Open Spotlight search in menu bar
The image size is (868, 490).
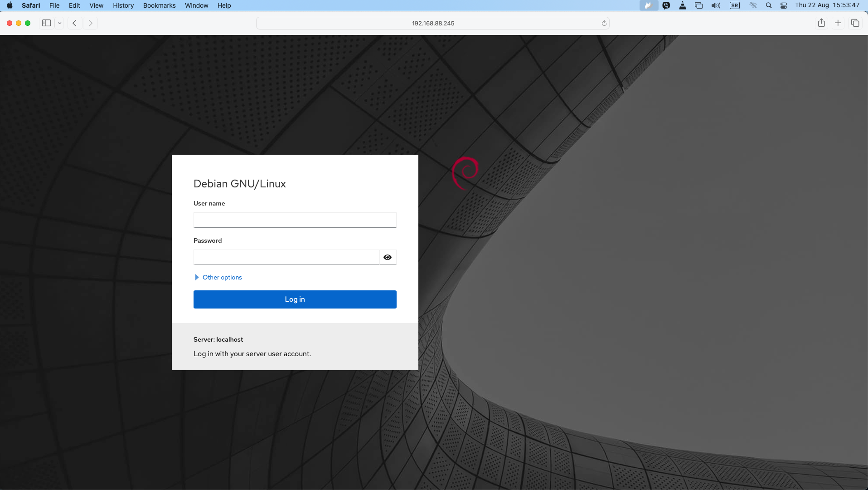769,5
